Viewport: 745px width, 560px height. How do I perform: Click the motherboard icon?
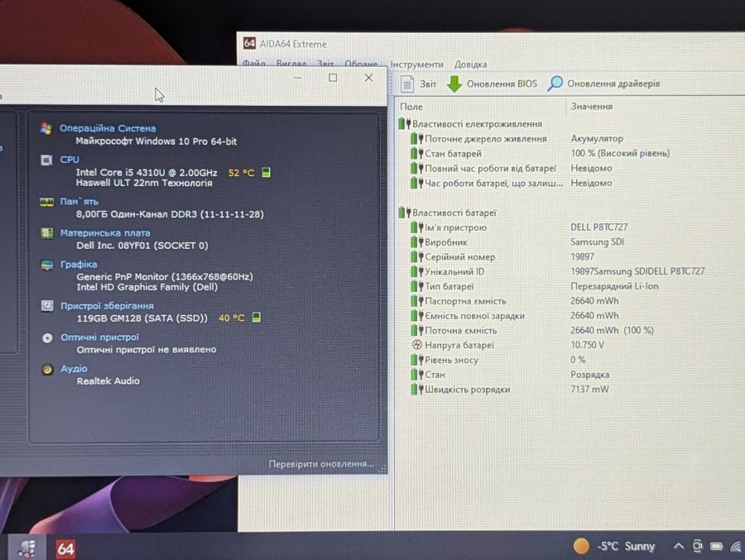click(46, 233)
